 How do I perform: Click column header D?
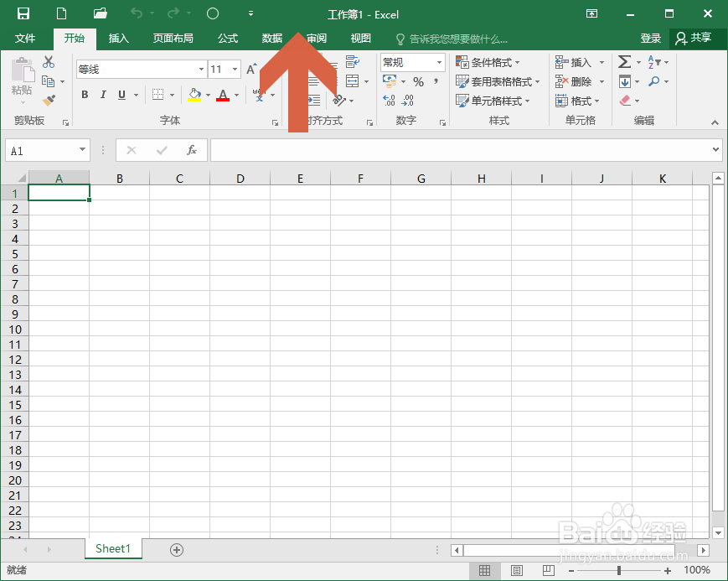[x=240, y=178]
